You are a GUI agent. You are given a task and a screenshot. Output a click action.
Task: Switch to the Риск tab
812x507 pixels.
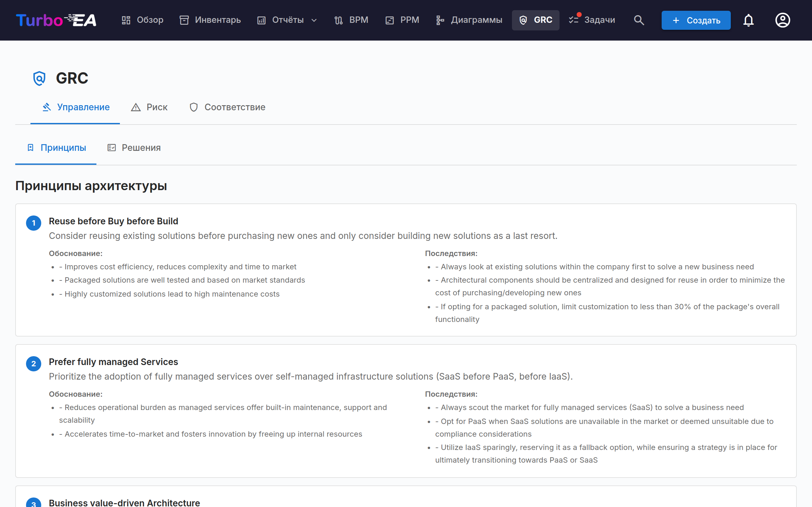(149, 107)
